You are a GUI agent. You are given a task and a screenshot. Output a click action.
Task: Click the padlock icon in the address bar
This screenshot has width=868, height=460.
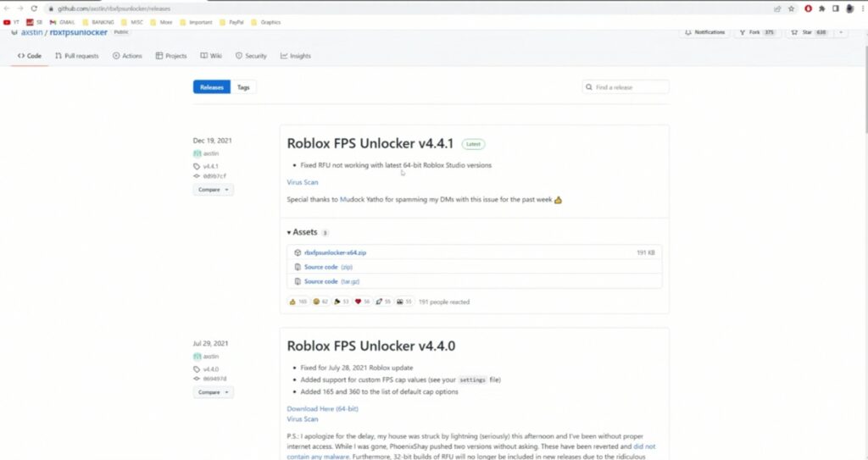(x=51, y=8)
